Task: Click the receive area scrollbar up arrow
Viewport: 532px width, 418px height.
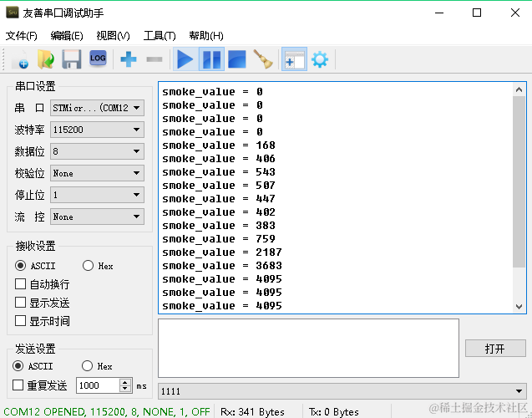Action: coord(519,89)
